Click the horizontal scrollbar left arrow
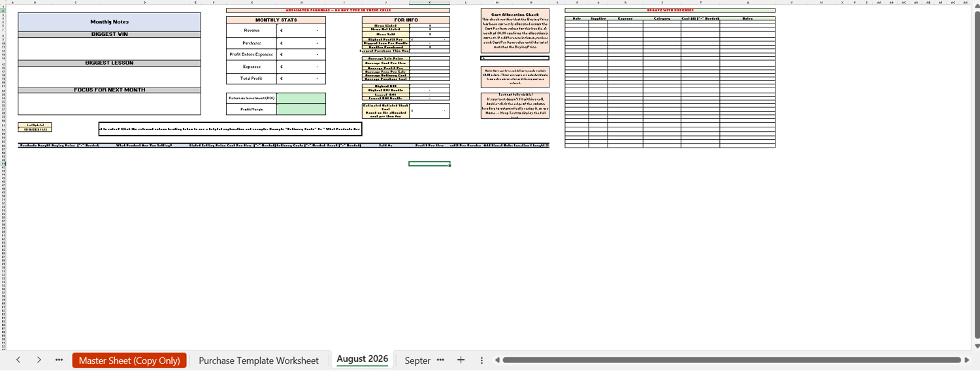Screen dimensions: 980x371 [497, 360]
